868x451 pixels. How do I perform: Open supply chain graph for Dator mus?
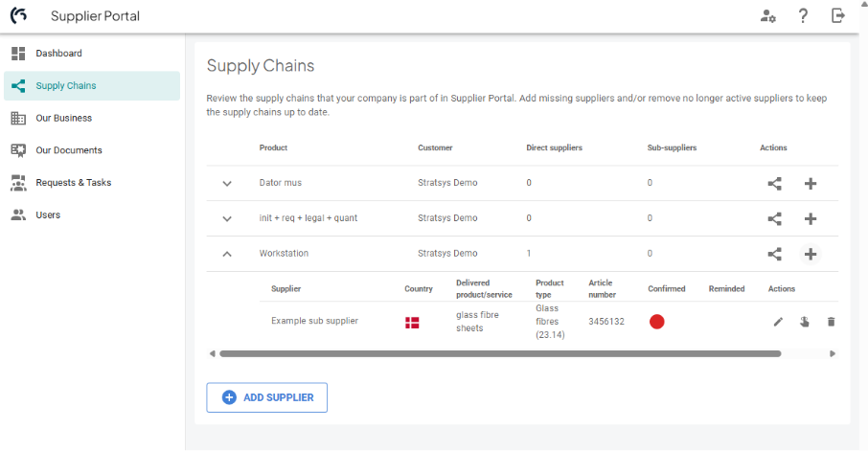coord(774,183)
